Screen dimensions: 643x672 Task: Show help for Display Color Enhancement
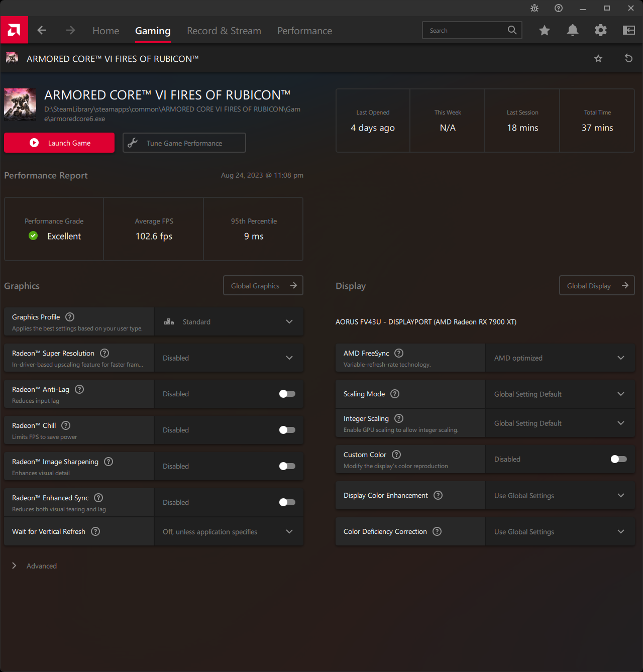coord(438,495)
